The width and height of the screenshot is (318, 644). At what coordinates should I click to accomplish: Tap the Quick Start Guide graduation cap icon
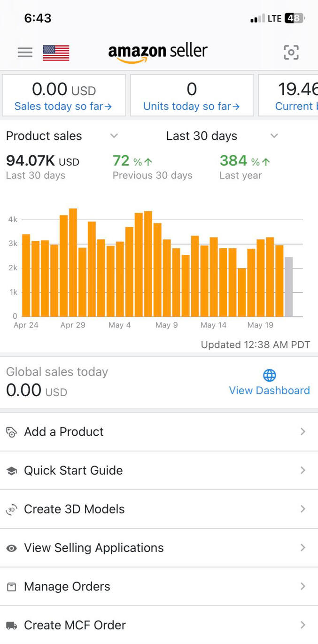point(12,471)
